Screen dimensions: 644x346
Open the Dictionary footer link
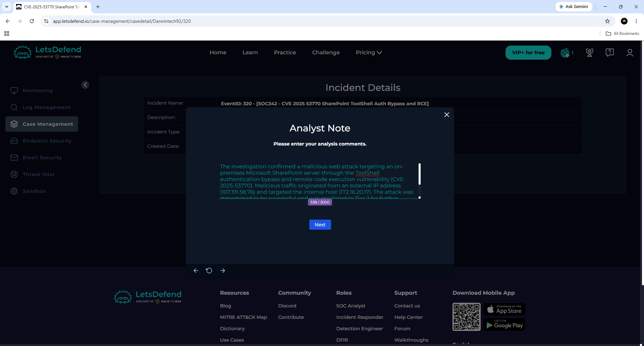click(232, 329)
